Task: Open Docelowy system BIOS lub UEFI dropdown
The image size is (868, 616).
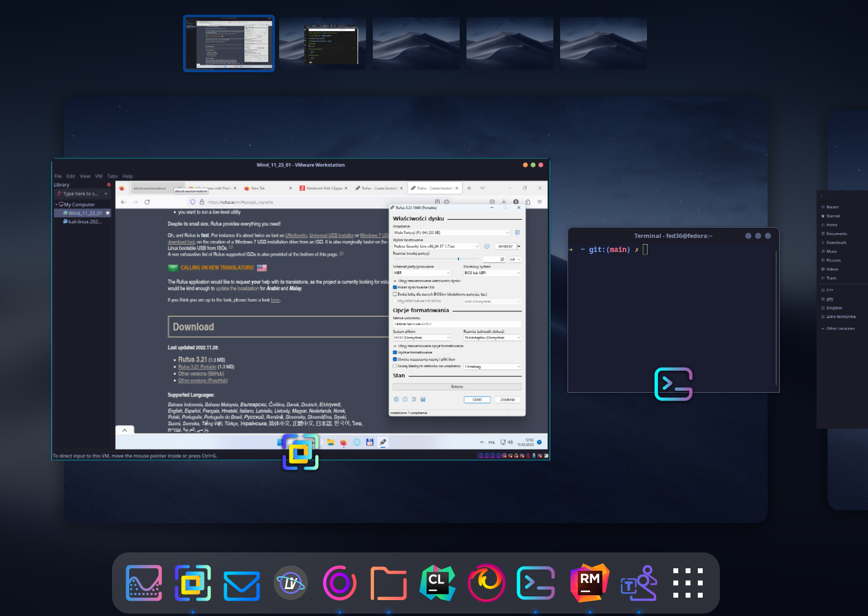Action: (492, 273)
